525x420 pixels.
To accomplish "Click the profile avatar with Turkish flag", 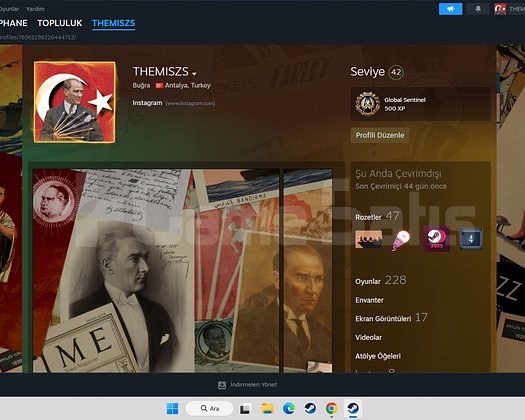I will click(x=74, y=102).
